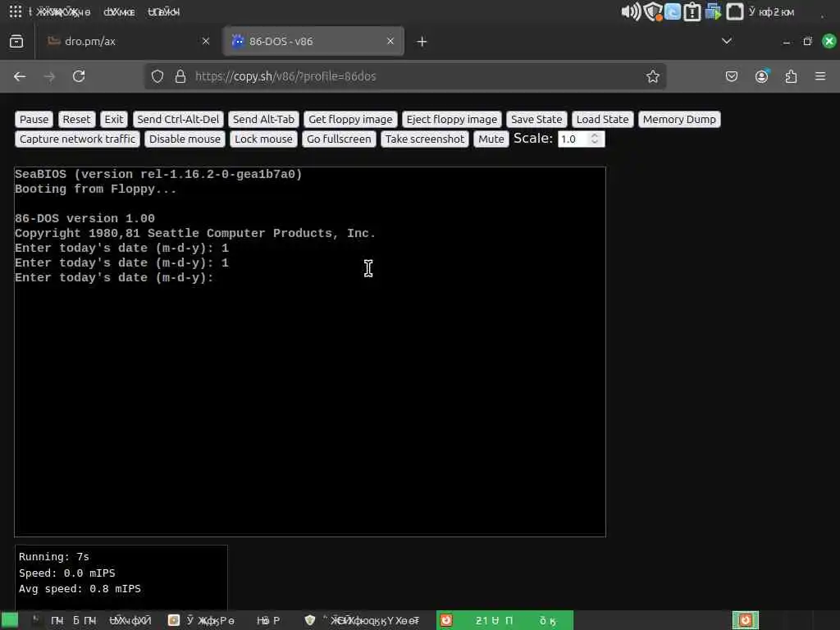Click inside the 86-DOS emulator screen
840x630 pixels.
coord(309,351)
